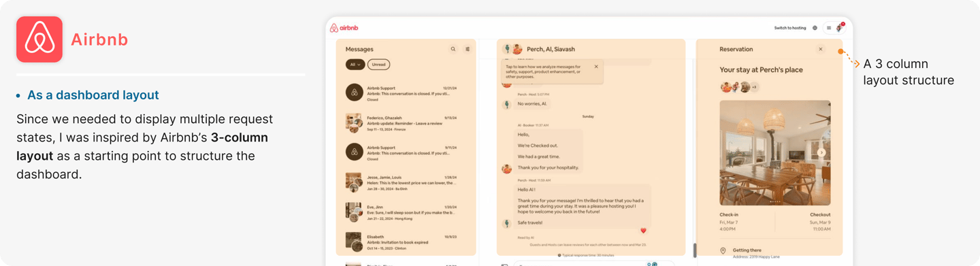The height and width of the screenshot is (266, 980).
Task: Click the profile avatar with notification badge
Action: [840, 28]
